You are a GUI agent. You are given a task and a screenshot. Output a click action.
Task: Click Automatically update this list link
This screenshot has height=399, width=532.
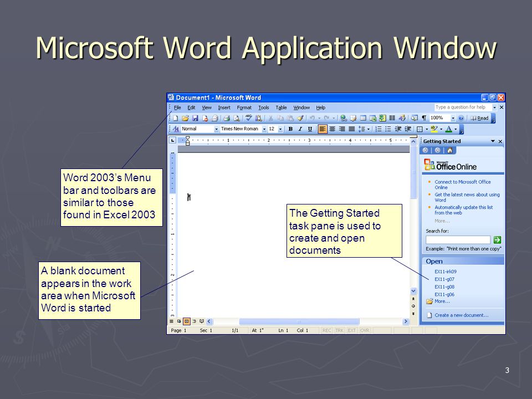pyautogui.click(x=463, y=210)
